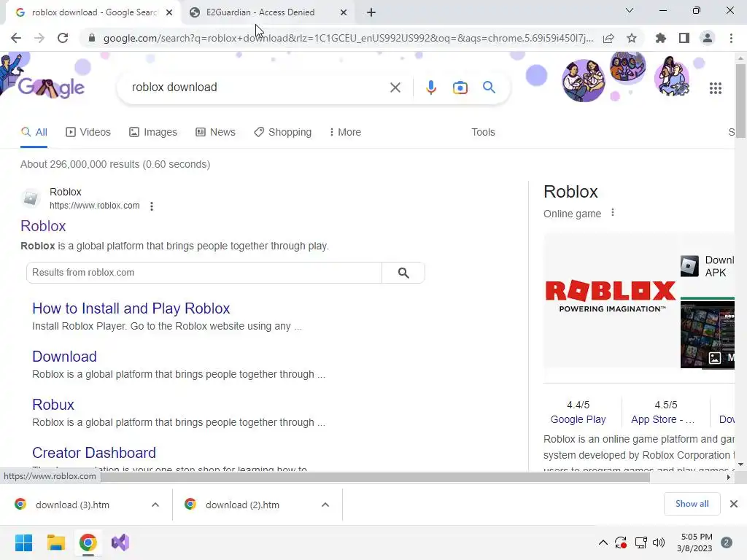Switch to the Images results tab
This screenshot has height=560, width=747.
tap(153, 133)
